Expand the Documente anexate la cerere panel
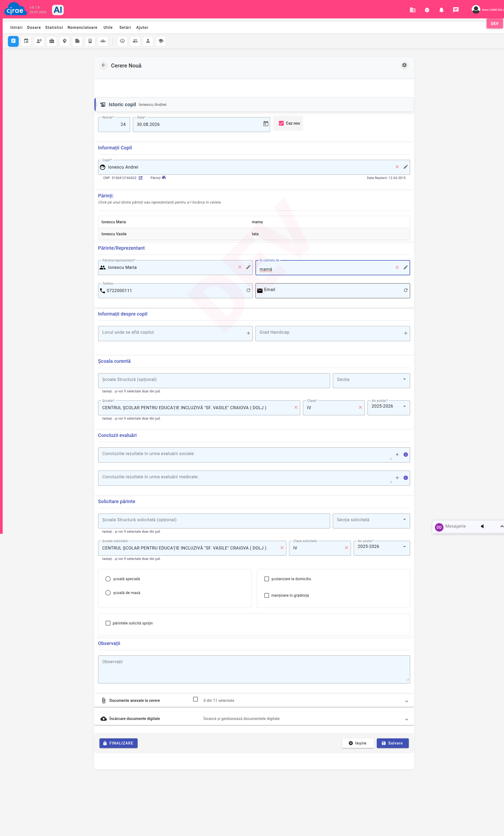This screenshot has width=504, height=836. pyautogui.click(x=254, y=701)
